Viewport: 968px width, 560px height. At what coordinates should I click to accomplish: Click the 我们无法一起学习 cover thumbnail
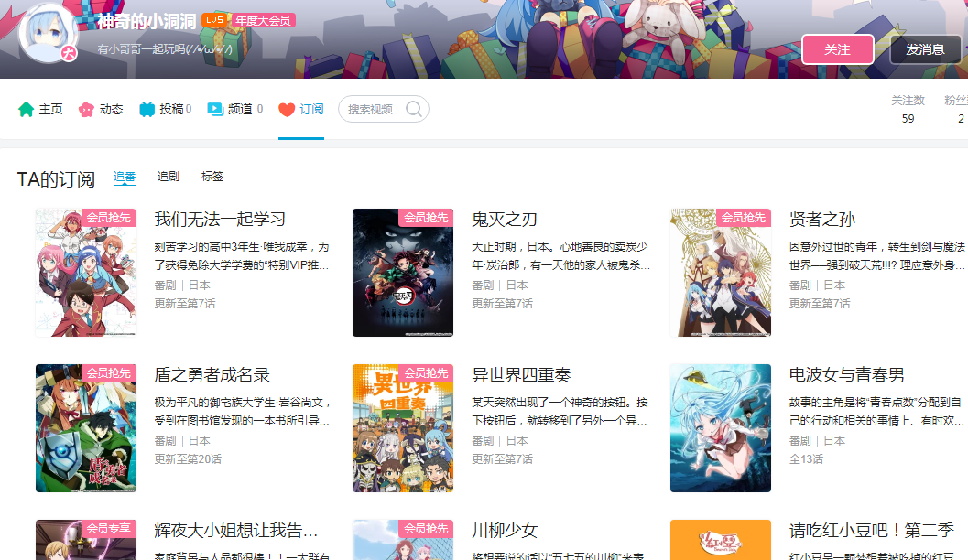86,273
